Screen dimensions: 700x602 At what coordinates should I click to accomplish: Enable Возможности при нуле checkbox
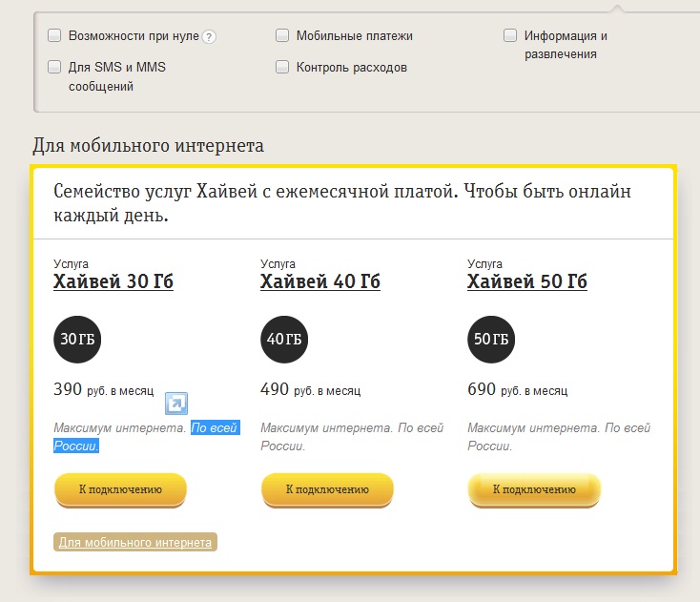(54, 35)
